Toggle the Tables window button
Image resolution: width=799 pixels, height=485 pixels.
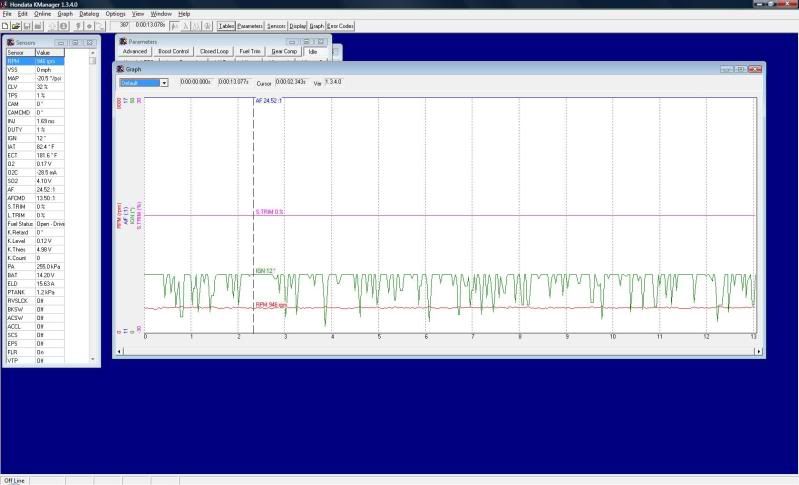[226, 25]
